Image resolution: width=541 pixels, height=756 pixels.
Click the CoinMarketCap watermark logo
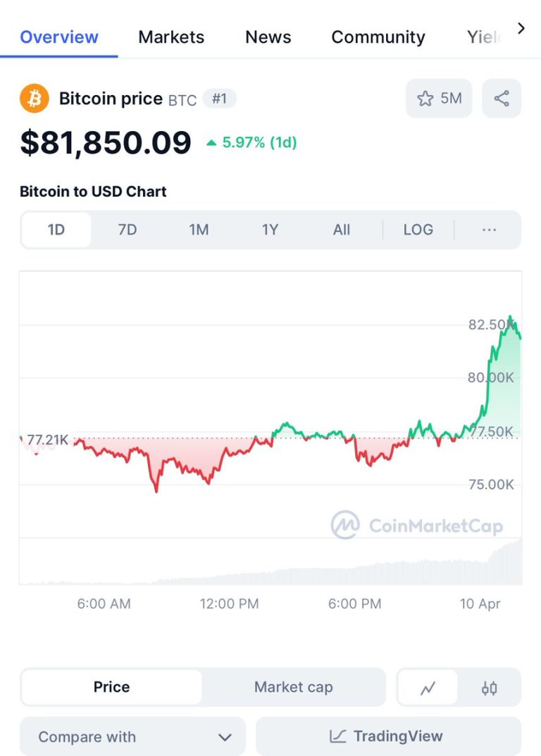tap(417, 525)
